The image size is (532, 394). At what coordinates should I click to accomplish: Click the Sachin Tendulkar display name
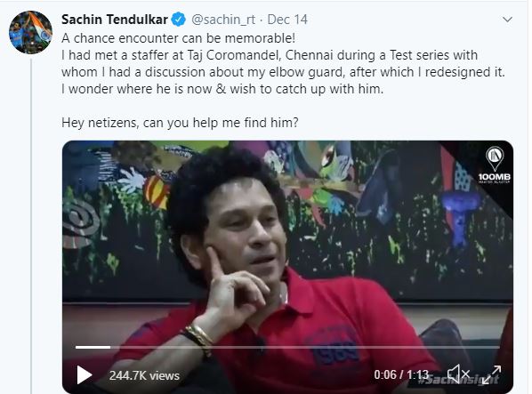point(115,20)
